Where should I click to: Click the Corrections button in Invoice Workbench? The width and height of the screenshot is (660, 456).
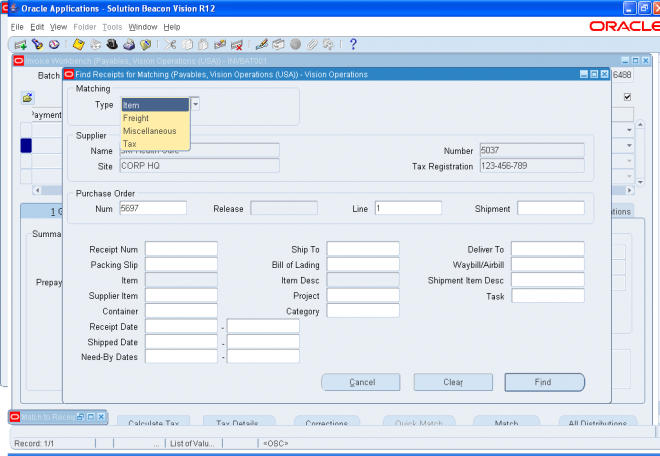pos(327,421)
